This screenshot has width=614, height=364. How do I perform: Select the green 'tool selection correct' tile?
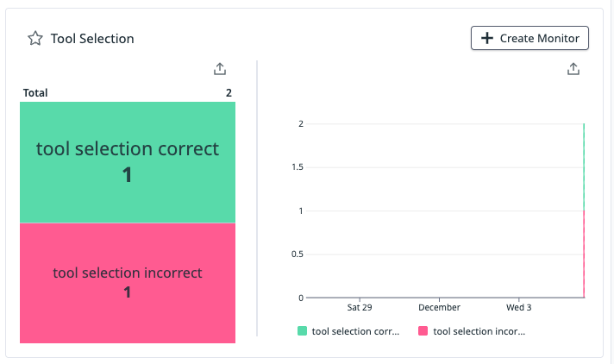pos(128,162)
